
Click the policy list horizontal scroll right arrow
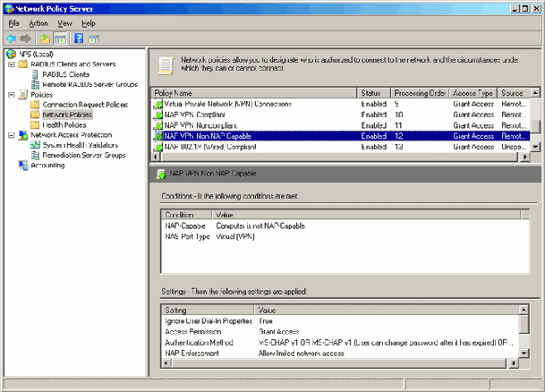(524, 157)
